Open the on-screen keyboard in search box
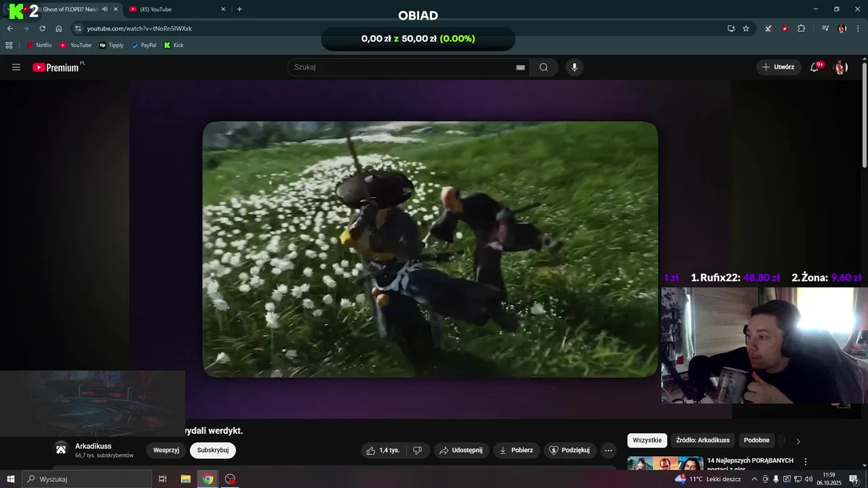The height and width of the screenshot is (488, 868). click(x=520, y=67)
